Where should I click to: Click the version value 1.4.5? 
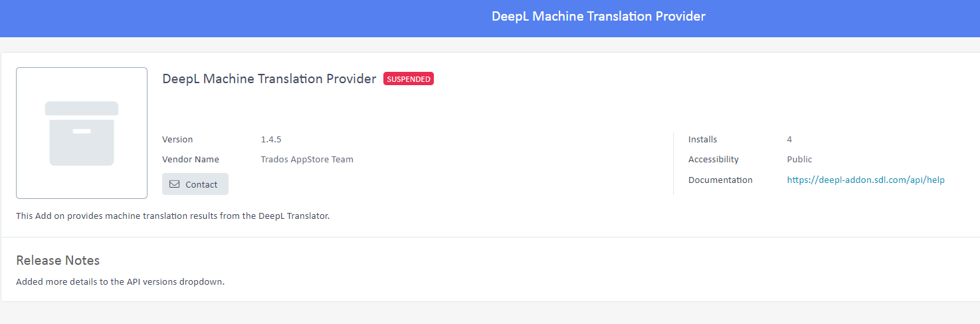point(271,140)
